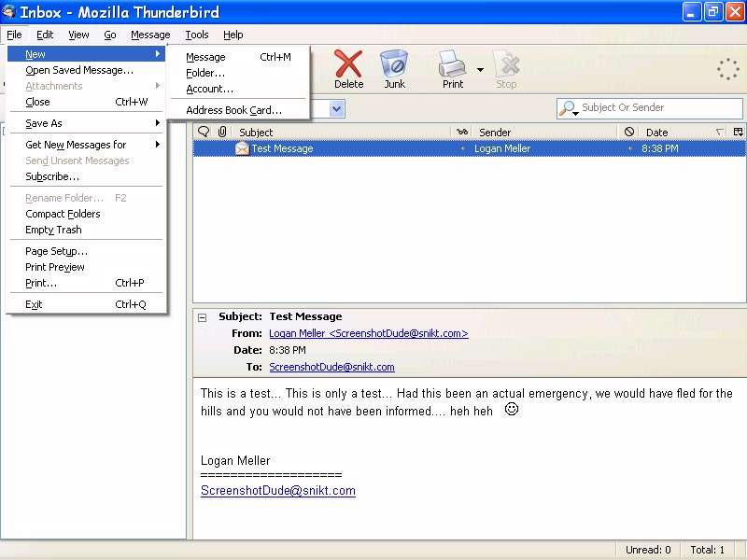Click the To address ScreenshotDude@snikt.com link
This screenshot has height=560, width=747.
331,367
